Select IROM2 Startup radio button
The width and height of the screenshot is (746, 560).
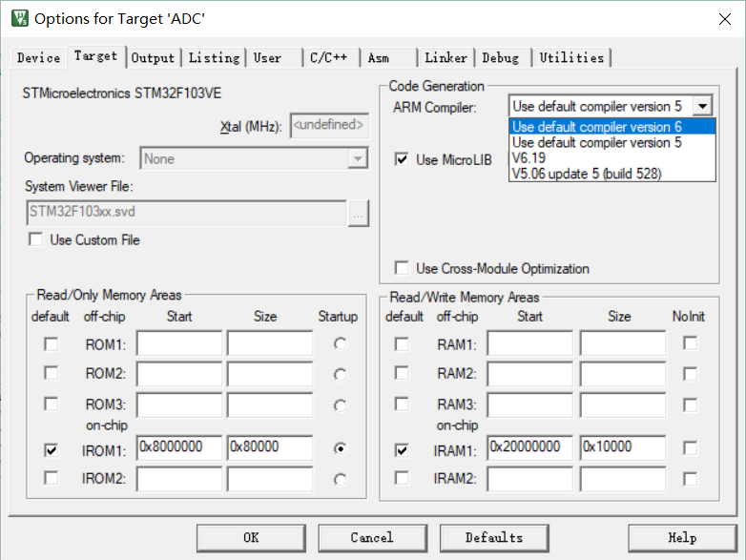pyautogui.click(x=341, y=480)
